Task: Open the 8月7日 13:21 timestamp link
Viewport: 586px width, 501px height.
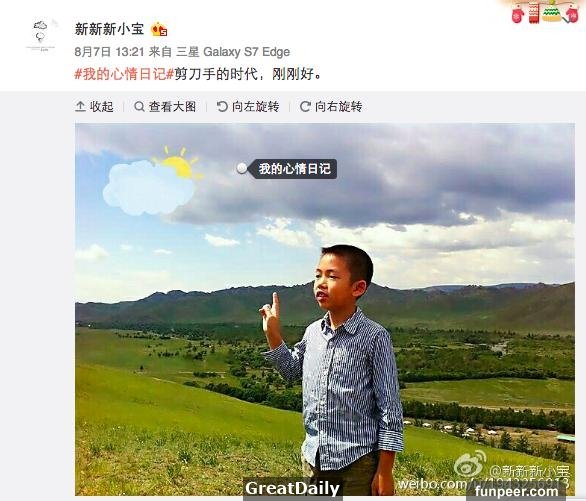Action: [110, 52]
